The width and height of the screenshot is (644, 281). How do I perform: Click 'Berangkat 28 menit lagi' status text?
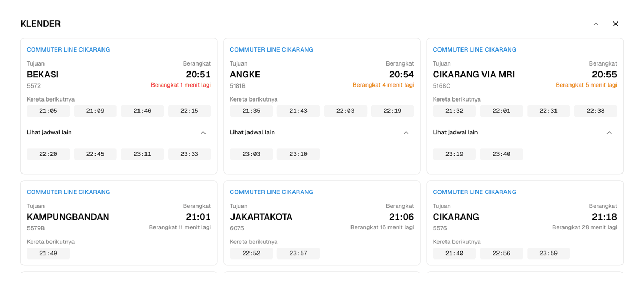[x=584, y=227]
